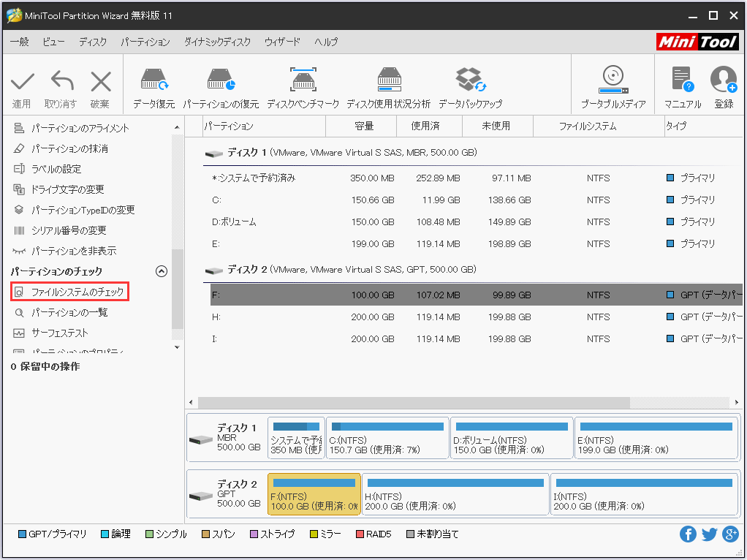Image resolution: width=747 pixels, height=560 pixels.
Task: Select パーティションを非表示 in sidebar
Action: pyautogui.click(x=74, y=251)
